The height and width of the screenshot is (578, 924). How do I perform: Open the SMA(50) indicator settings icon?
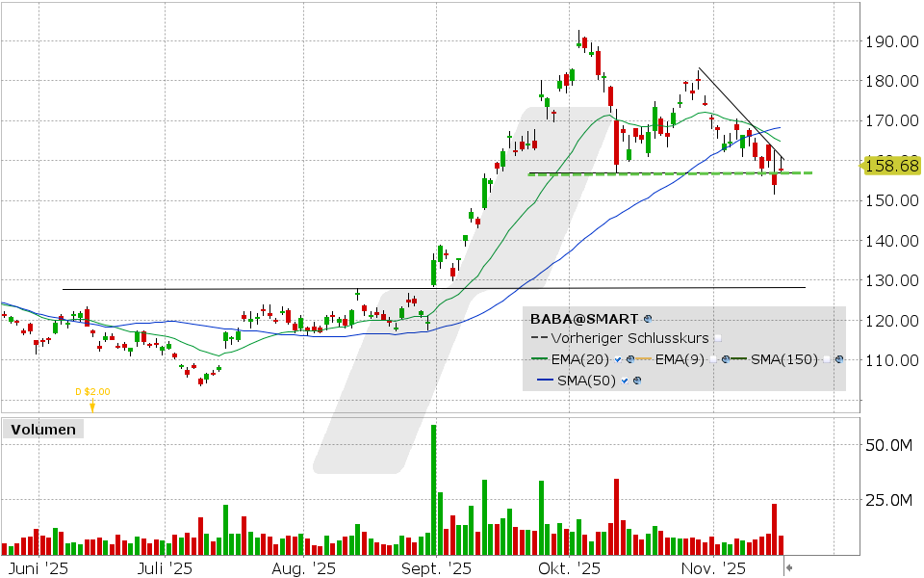(636, 380)
